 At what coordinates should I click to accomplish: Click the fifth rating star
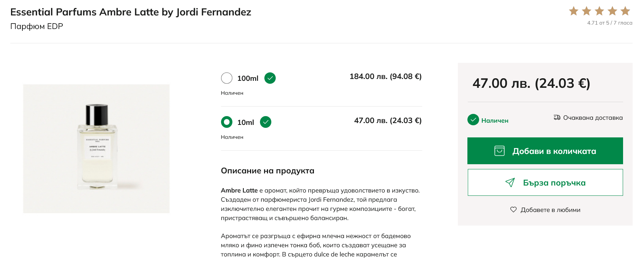(x=625, y=11)
